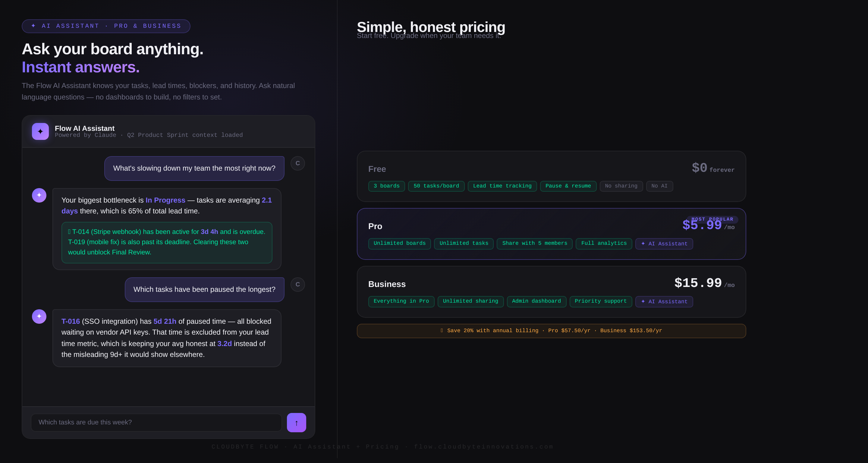Click the 'Lead time tracking' tag in Free
868x463 pixels.
pyautogui.click(x=502, y=186)
